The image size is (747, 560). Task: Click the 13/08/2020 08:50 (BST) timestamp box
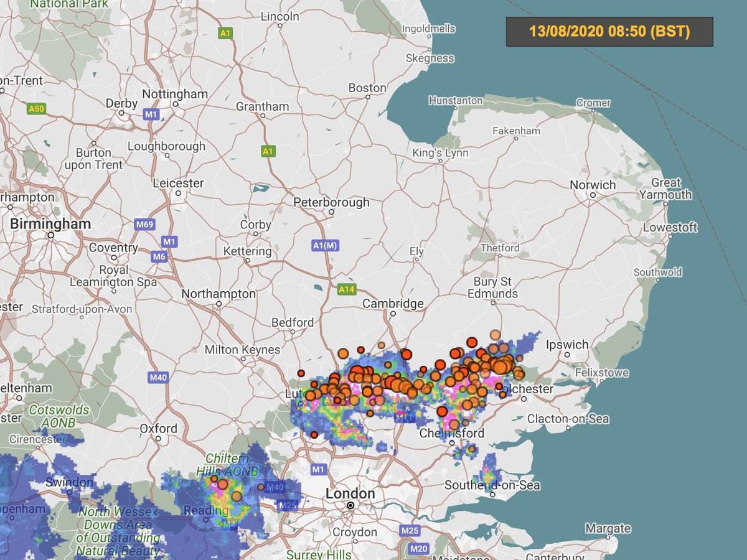609,32
